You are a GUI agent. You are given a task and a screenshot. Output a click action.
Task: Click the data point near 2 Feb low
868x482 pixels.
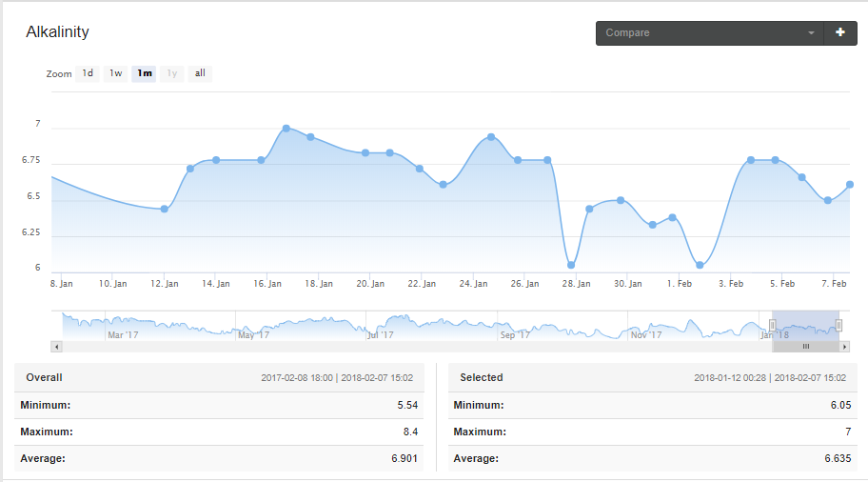click(700, 265)
